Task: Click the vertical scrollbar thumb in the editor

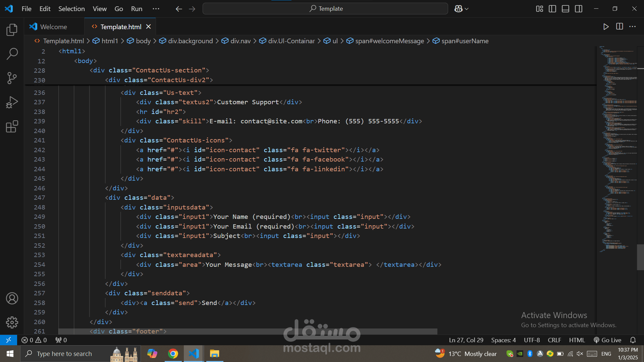Action: 640,257
